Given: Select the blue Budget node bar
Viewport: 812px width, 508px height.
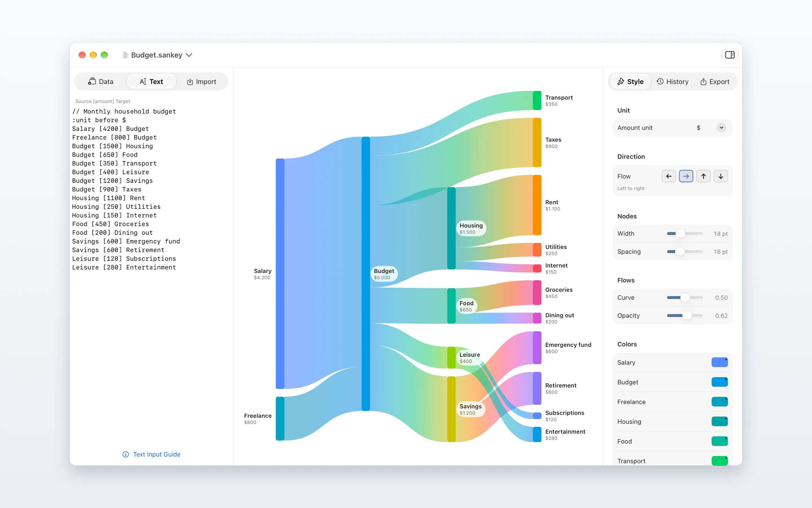Looking at the screenshot, I should (365, 273).
